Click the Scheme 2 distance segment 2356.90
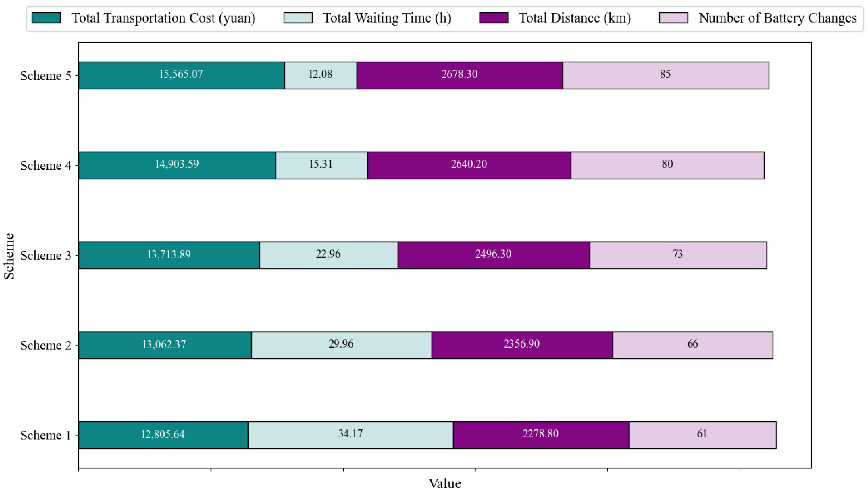 [x=522, y=345]
